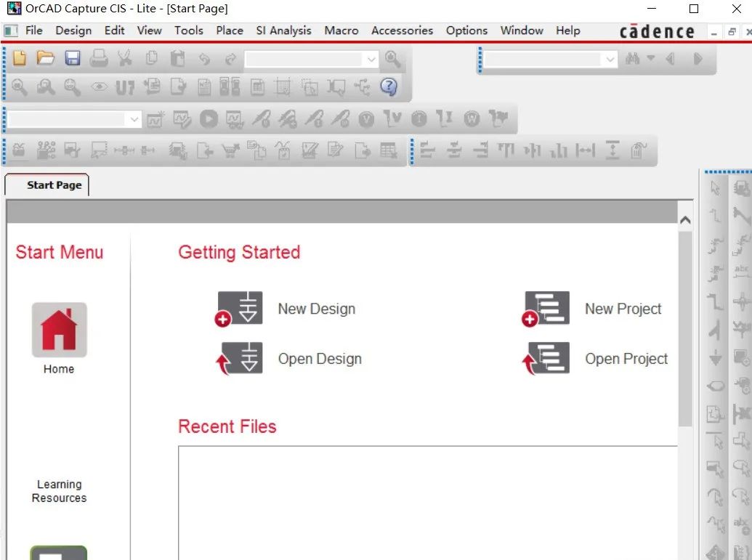Click the Cut scissors icon
752x560 pixels.
(125, 59)
